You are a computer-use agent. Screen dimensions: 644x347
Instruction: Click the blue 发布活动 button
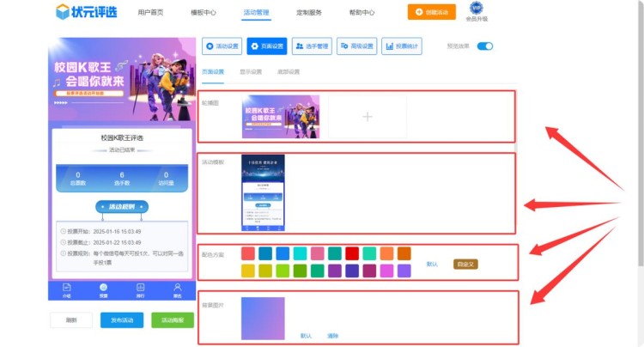coord(122,320)
